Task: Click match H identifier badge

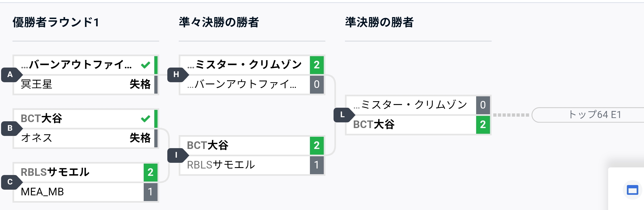Action: [x=176, y=75]
